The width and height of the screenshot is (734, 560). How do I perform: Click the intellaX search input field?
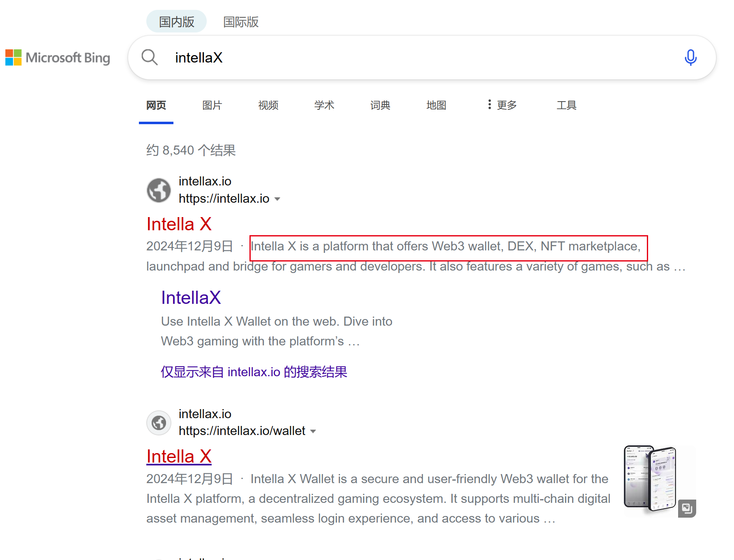pos(423,58)
